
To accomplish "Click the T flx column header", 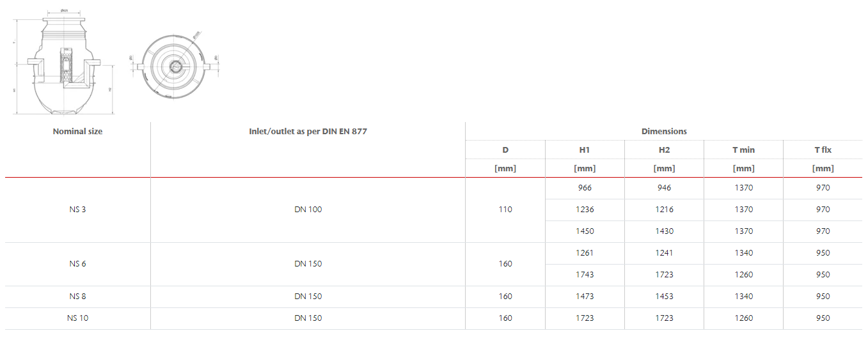I will 823,150.
